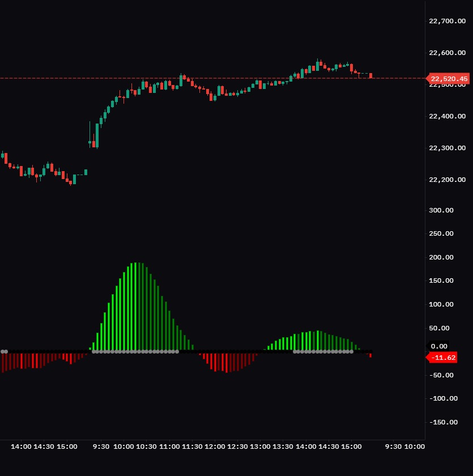This screenshot has height=476, width=473.
Task: Click the 10:30 time axis label
Action: (146, 447)
